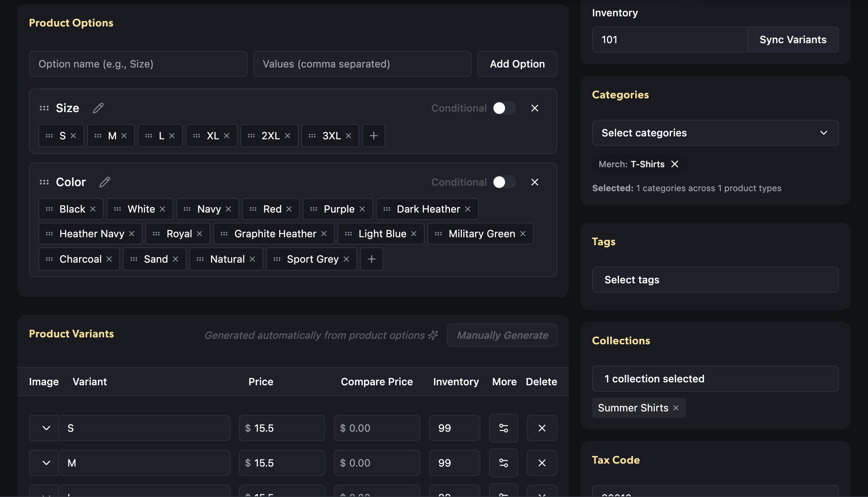
Task: Edit the Color option name with the pencil icon
Action: point(104,182)
